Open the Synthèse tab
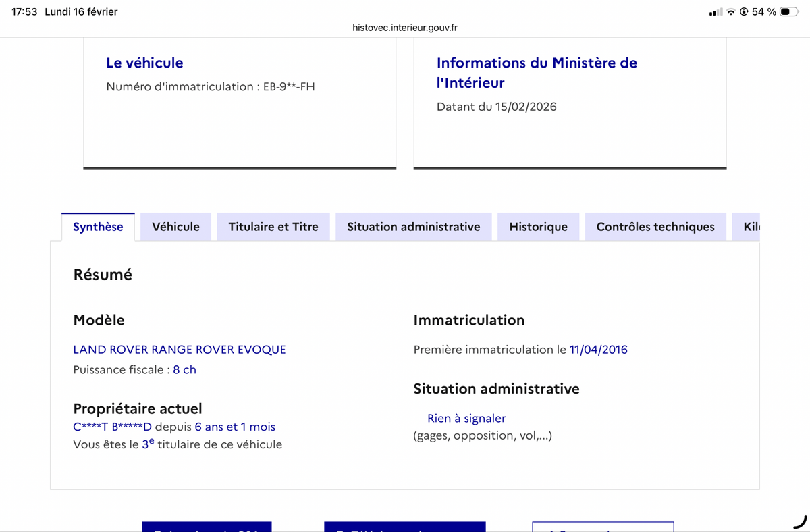The image size is (810, 532). (x=98, y=227)
